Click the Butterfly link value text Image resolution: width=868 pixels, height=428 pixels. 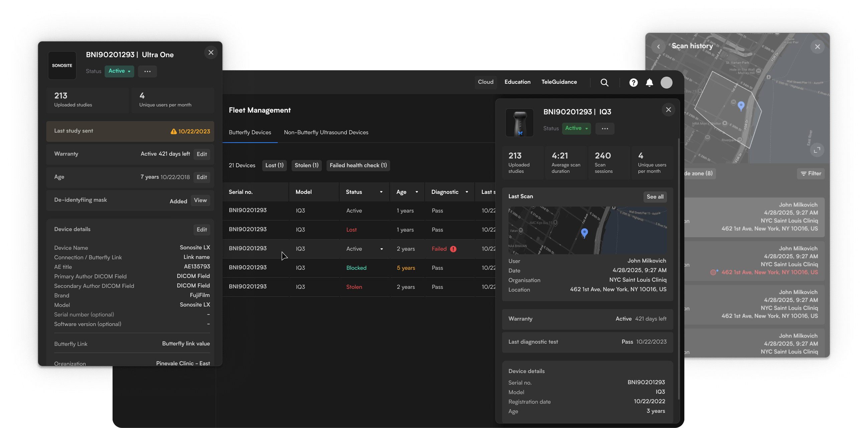tap(186, 344)
